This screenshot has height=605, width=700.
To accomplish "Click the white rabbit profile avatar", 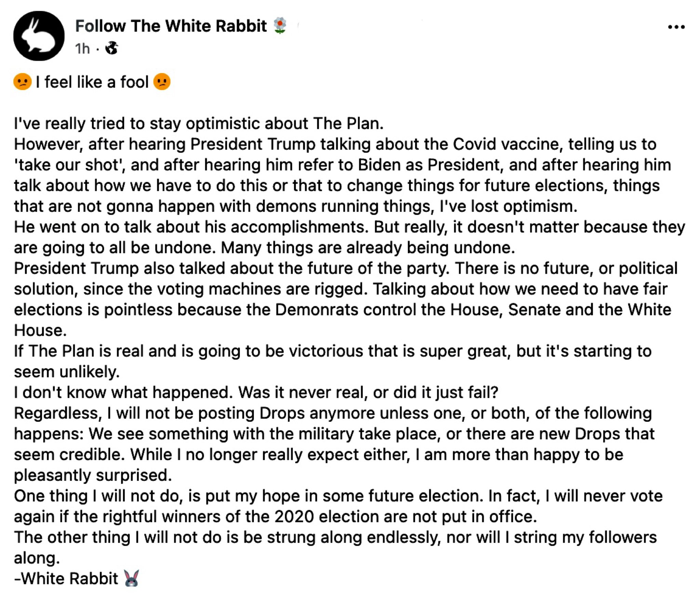I will pyautogui.click(x=39, y=36).
